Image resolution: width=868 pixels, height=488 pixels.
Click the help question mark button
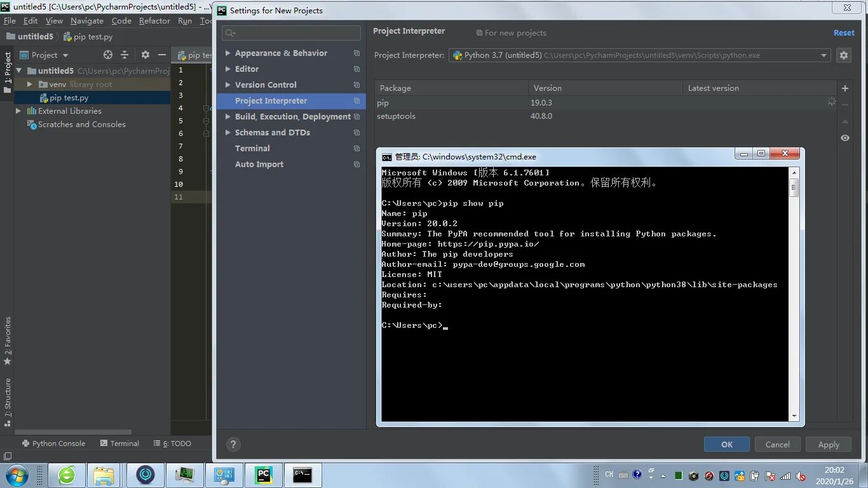[233, 445]
